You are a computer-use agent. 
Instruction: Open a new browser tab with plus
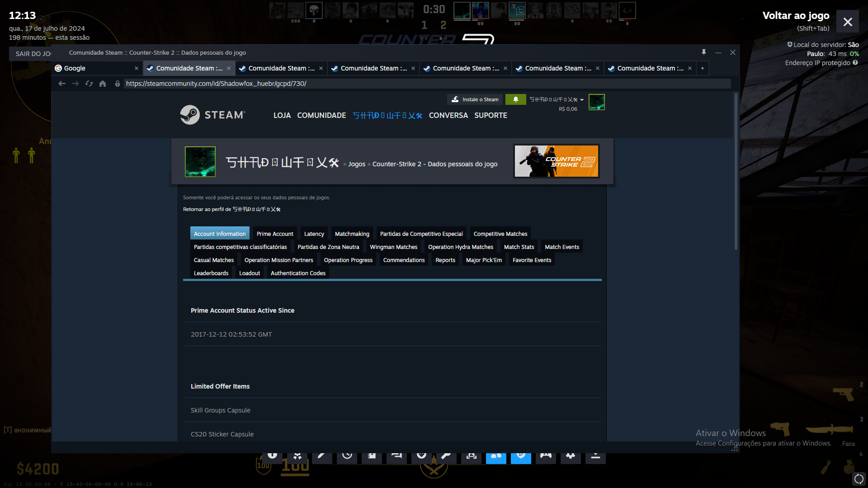(703, 68)
